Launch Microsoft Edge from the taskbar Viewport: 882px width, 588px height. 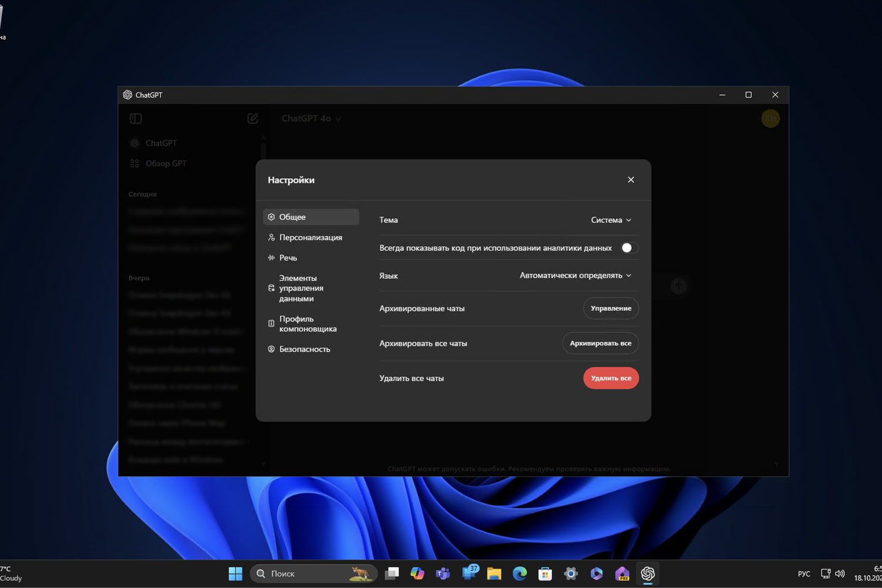click(x=520, y=574)
